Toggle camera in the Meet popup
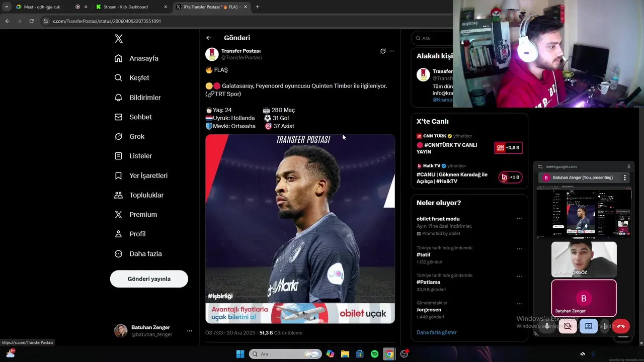Screen dimensions: 644x362 click(x=568, y=326)
